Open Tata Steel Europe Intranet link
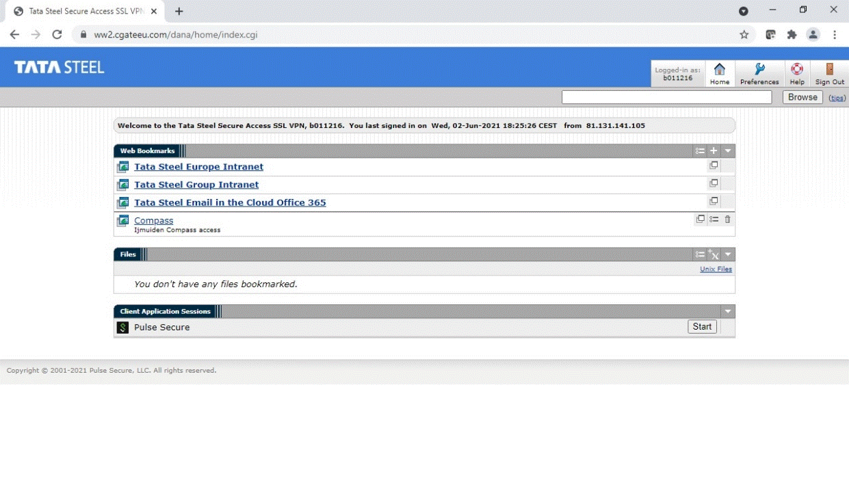This screenshot has width=849, height=504. tap(198, 167)
